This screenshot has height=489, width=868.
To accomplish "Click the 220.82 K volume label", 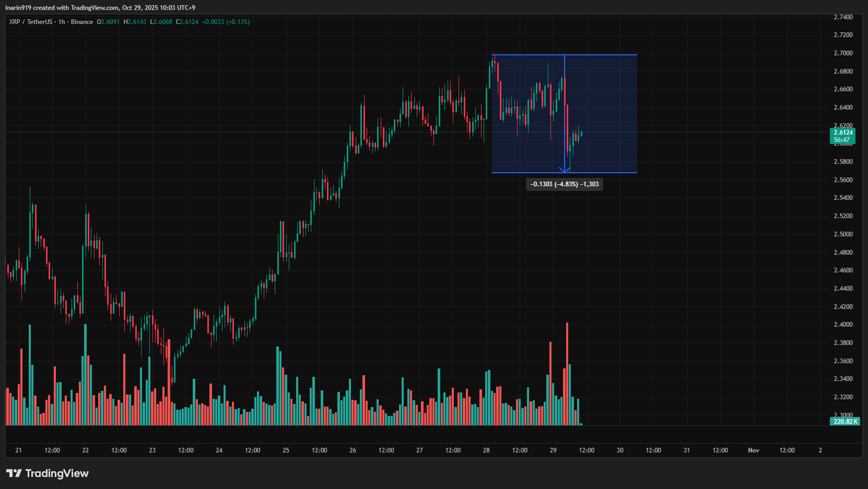I will (844, 421).
